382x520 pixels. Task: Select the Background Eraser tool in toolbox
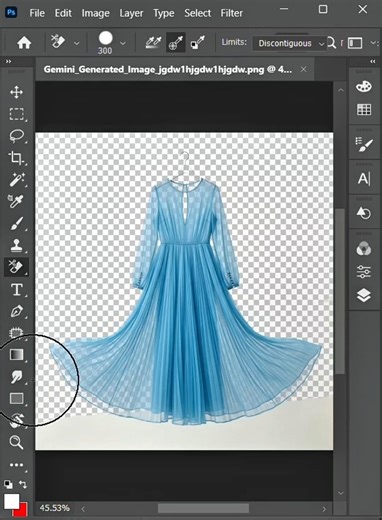point(16,267)
